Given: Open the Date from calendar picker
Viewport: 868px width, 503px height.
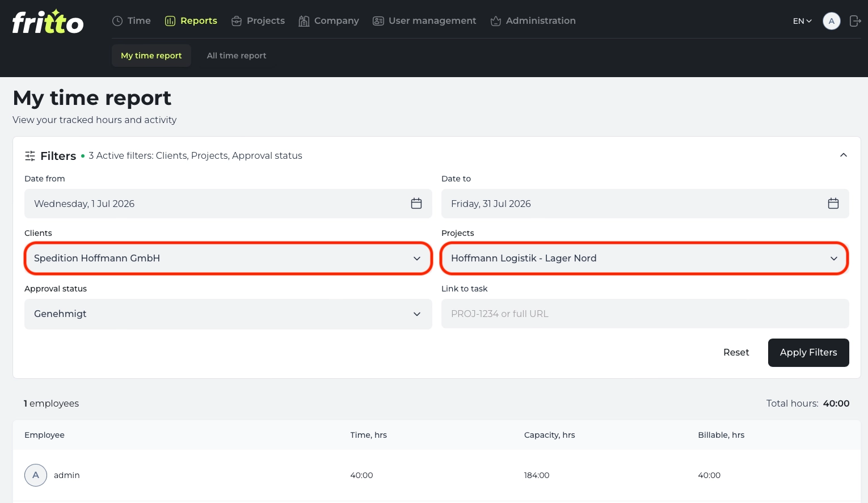Looking at the screenshot, I should point(416,204).
